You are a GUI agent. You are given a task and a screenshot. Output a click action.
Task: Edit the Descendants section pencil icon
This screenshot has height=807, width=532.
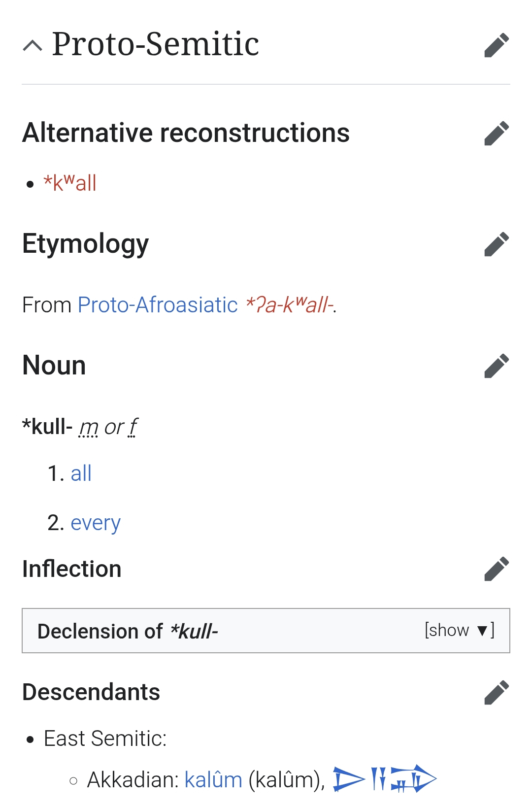[x=496, y=693]
